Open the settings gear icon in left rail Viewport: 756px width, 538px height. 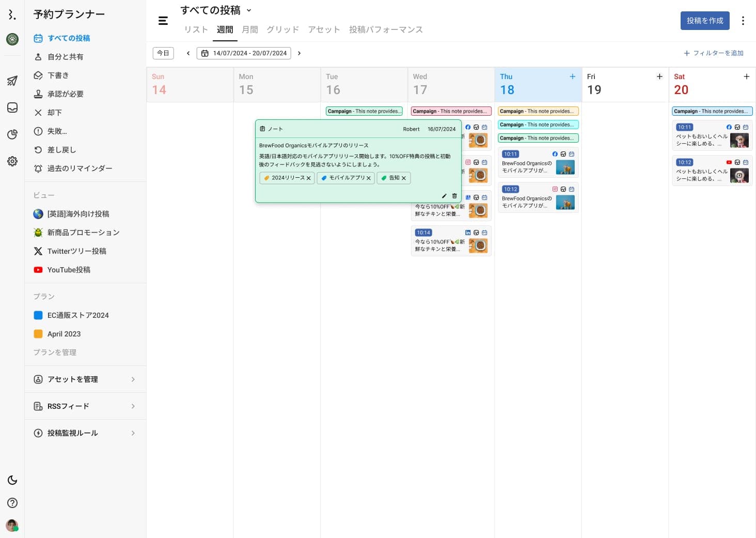point(12,161)
